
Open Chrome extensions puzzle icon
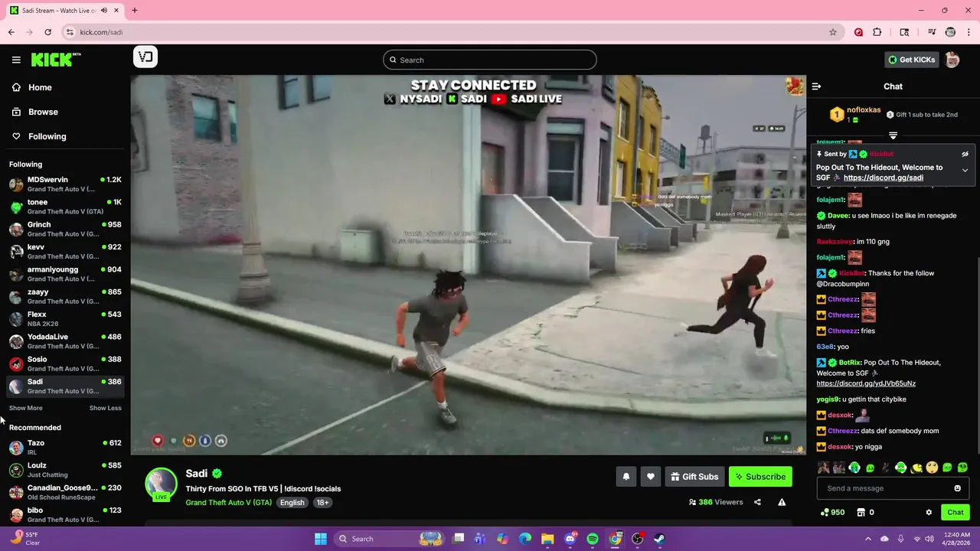point(877,32)
